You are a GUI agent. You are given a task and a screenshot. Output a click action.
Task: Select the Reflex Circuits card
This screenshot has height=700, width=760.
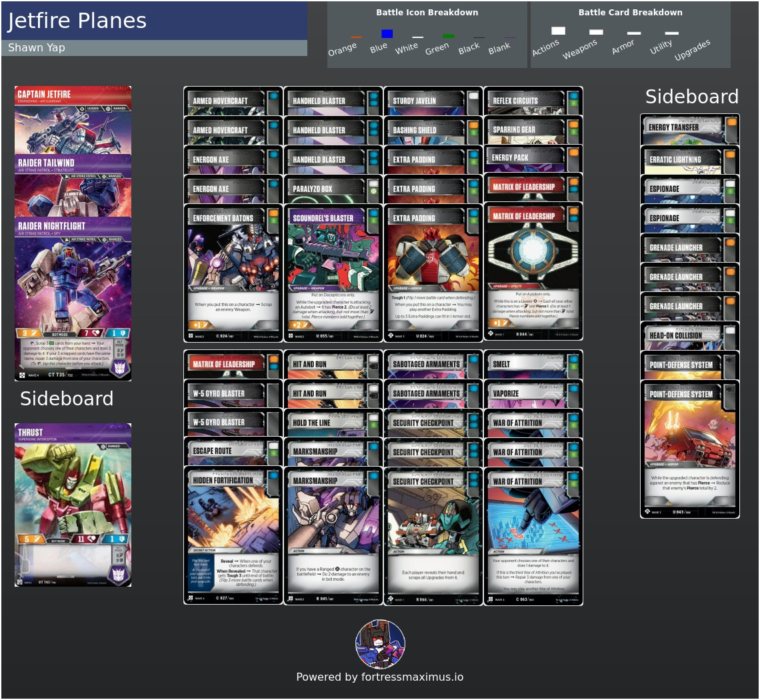[533, 101]
